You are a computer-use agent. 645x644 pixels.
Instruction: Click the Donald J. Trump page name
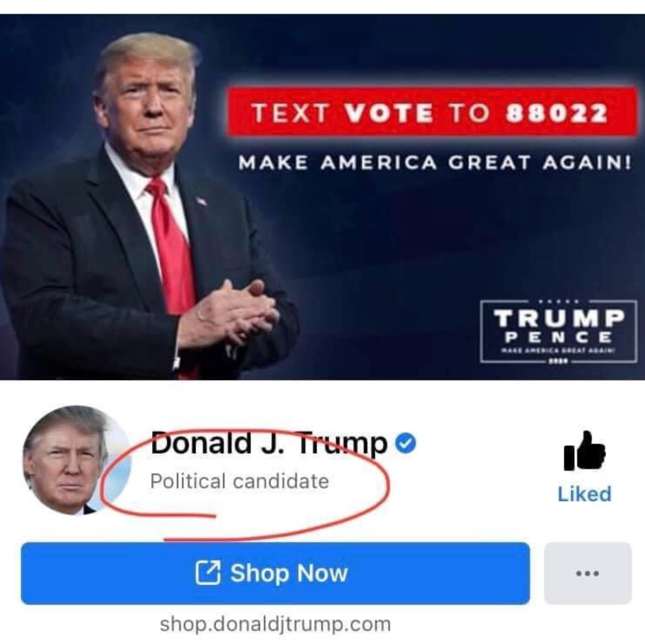pyautogui.click(x=269, y=443)
